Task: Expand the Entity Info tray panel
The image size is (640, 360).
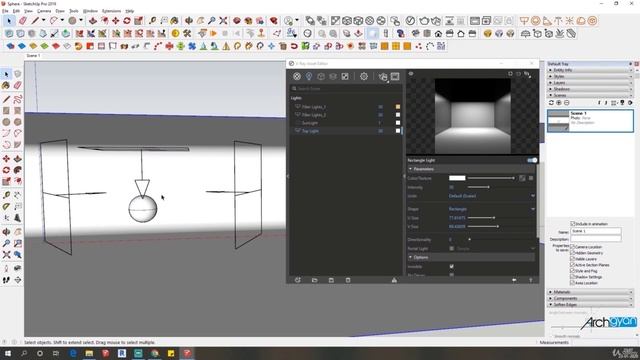Action: coord(590,70)
